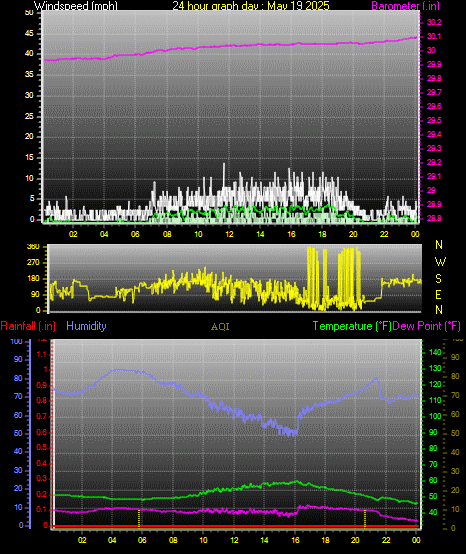Click barometer scale value 30.2
The width and height of the screenshot is (466, 554).
[x=434, y=22]
